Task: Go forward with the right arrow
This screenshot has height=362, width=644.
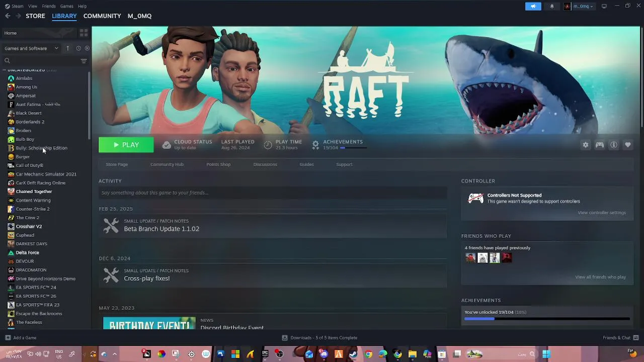Action: click(18, 16)
